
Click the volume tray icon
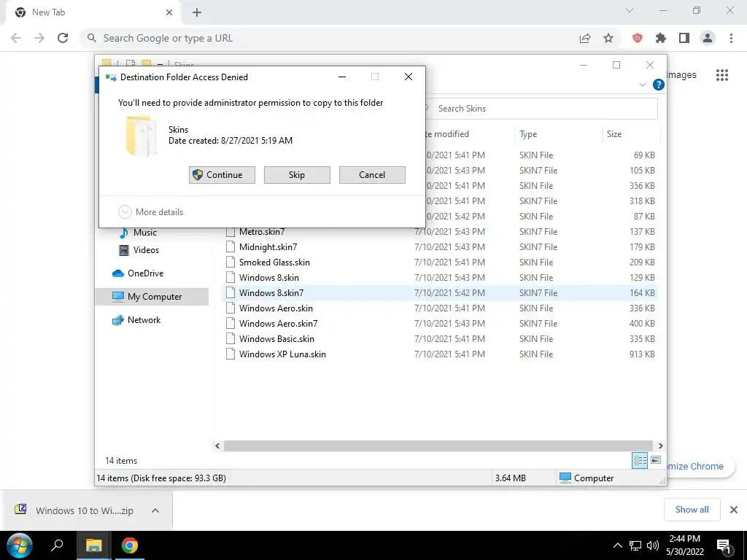[653, 545]
